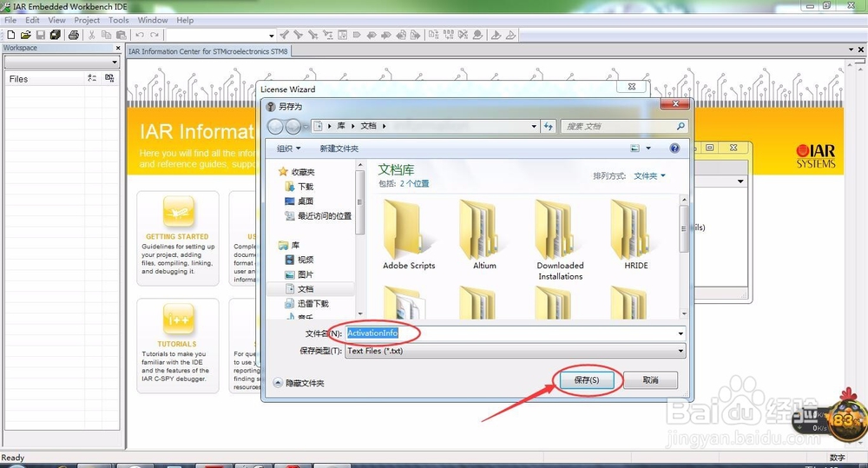Screen dimensions: 868x468
Task: Click the Paste toolbar icon
Action: pos(122,35)
